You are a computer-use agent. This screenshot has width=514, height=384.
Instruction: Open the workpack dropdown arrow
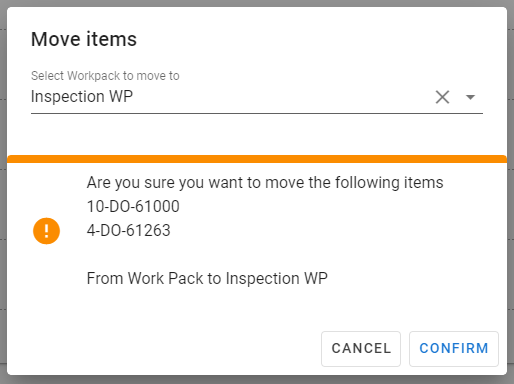470,97
